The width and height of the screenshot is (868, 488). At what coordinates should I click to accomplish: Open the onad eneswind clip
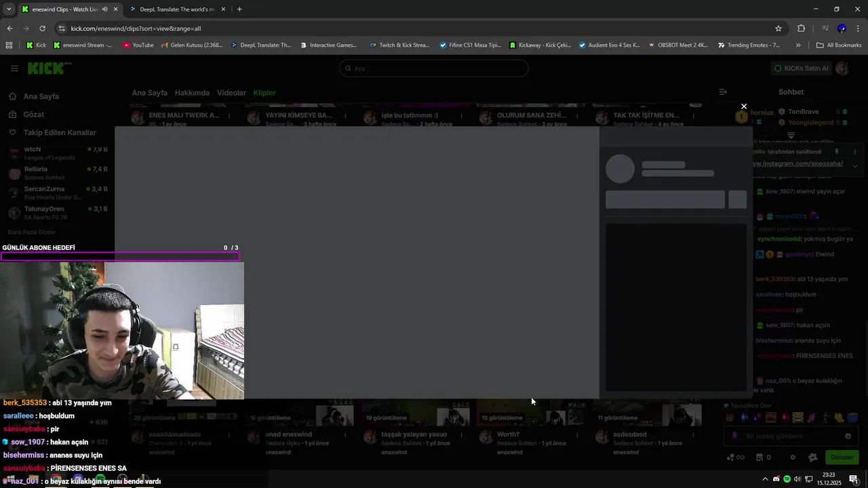(288, 434)
